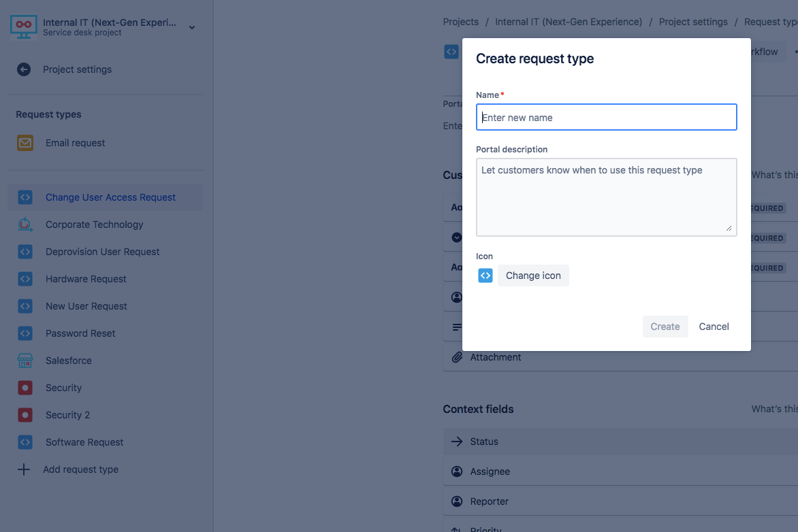Click the Email request envelope icon
This screenshot has height=532, width=798.
[25, 143]
